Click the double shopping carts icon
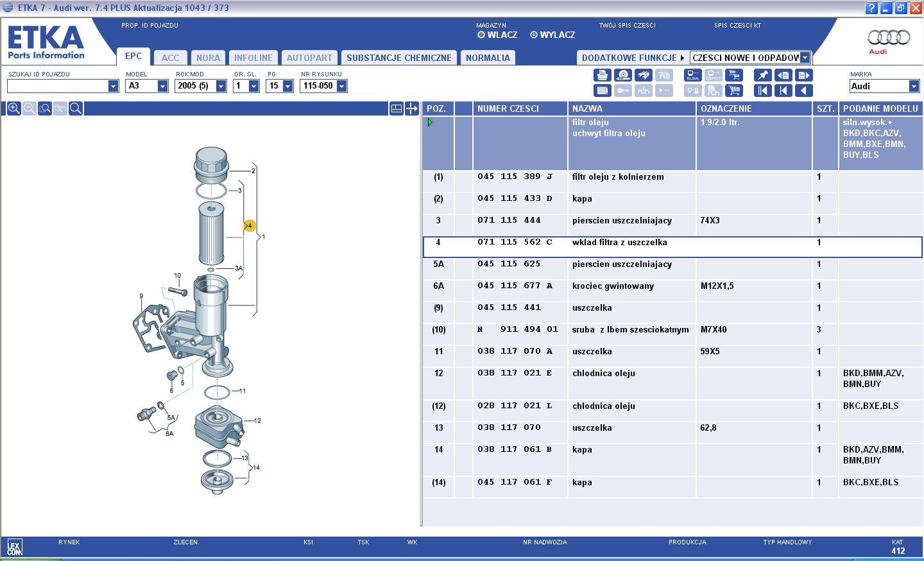The height and width of the screenshot is (561, 924). (x=733, y=75)
